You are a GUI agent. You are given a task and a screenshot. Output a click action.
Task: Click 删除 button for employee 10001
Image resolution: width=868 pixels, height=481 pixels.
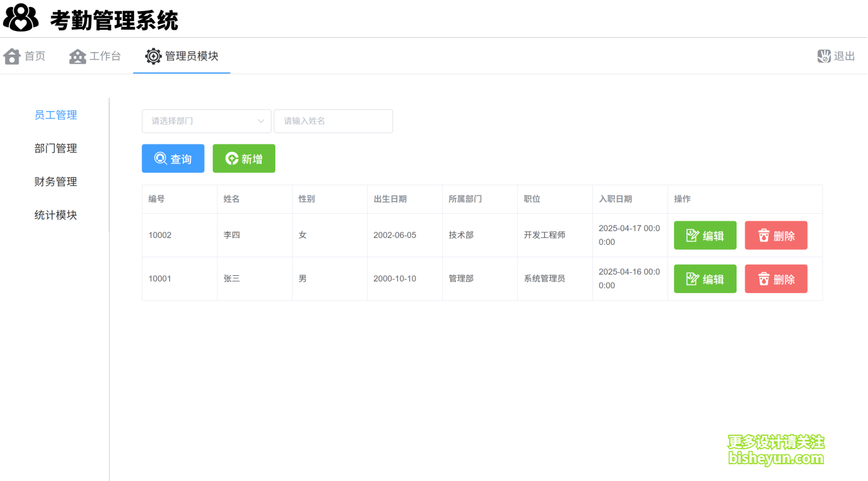776,279
